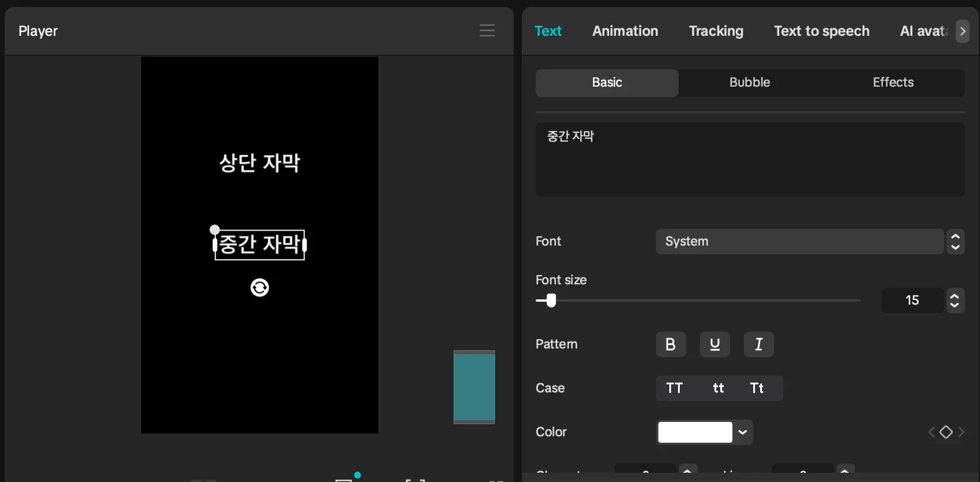The height and width of the screenshot is (482, 980).
Task: Go to next color keyframe arrow
Action: (x=961, y=432)
